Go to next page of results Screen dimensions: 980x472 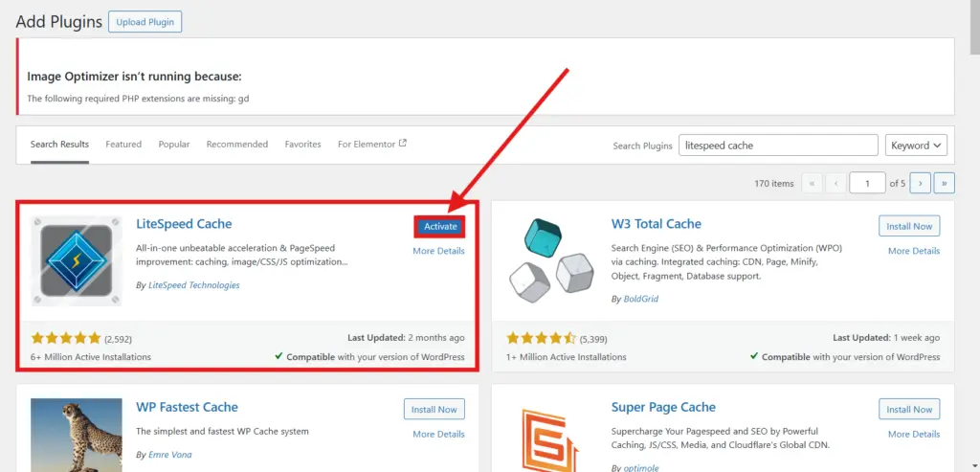pyautogui.click(x=920, y=183)
